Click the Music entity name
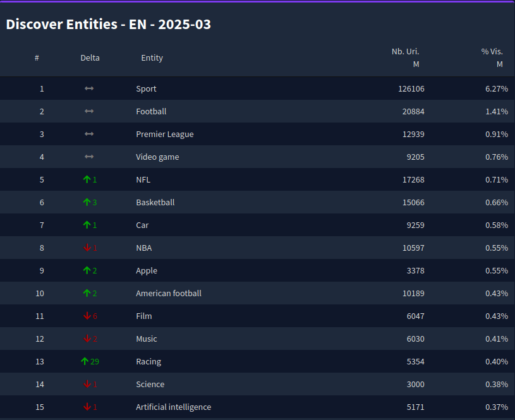 [x=147, y=339]
